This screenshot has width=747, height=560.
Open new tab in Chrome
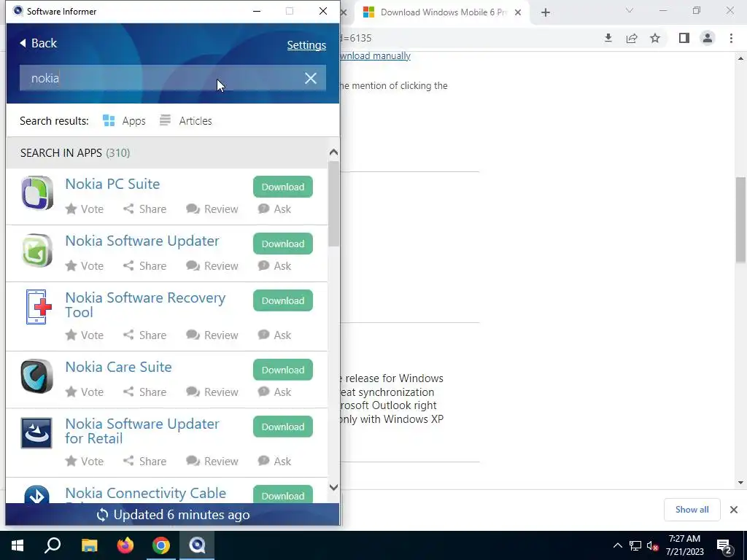[x=546, y=12]
